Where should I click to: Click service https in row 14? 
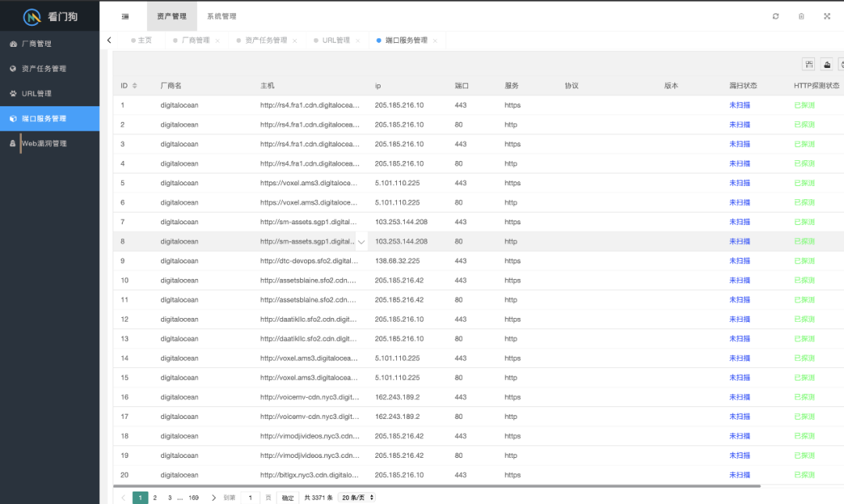pyautogui.click(x=513, y=359)
